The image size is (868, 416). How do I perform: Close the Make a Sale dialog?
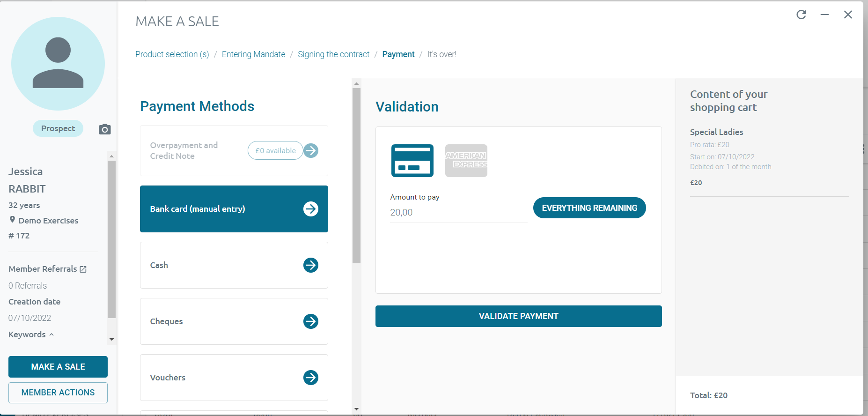tap(848, 15)
